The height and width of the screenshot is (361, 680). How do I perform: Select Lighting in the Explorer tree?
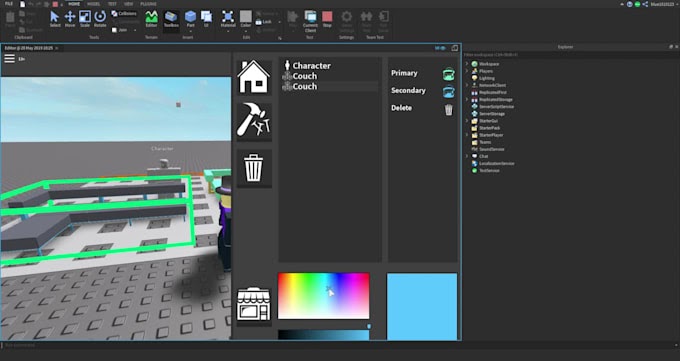[x=487, y=78]
